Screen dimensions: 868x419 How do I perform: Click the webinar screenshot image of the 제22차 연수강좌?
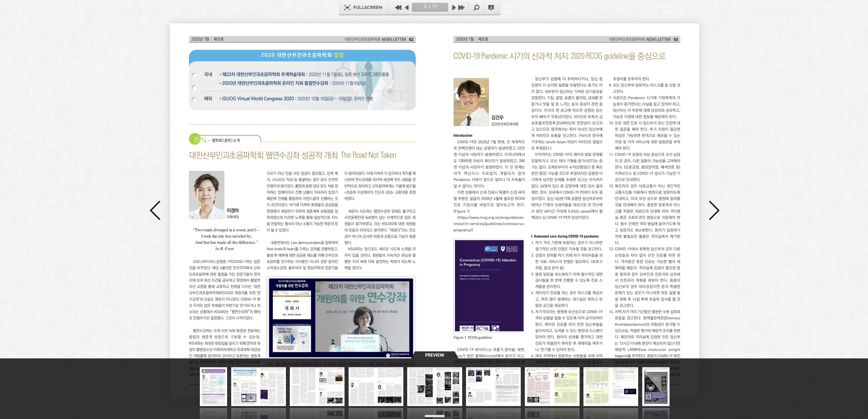click(x=341, y=318)
